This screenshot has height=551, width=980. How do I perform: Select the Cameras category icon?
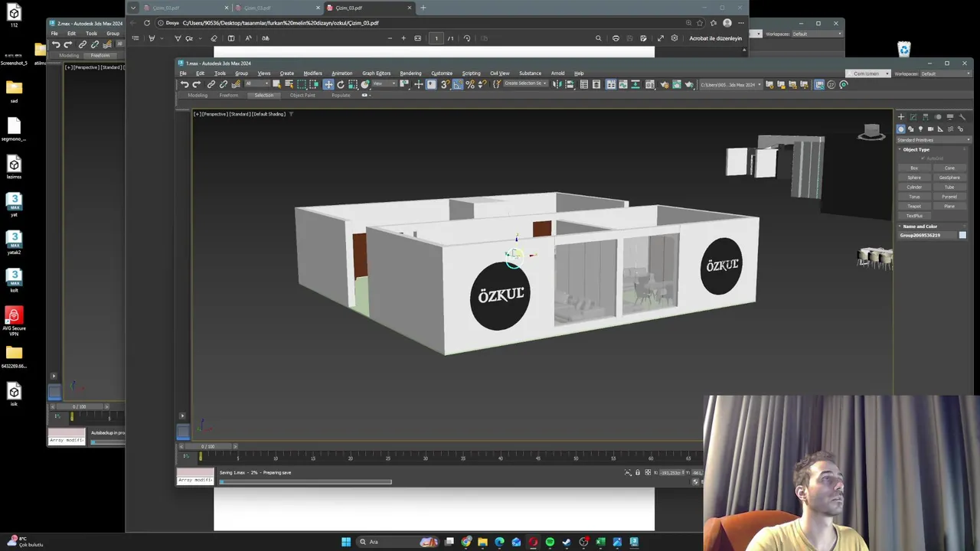click(x=930, y=129)
